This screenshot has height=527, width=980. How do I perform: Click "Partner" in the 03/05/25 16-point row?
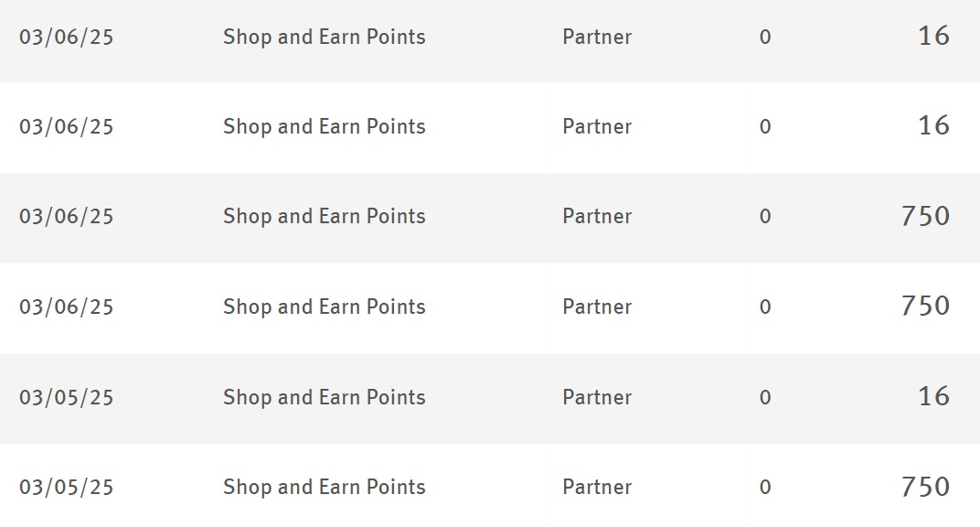click(x=597, y=397)
